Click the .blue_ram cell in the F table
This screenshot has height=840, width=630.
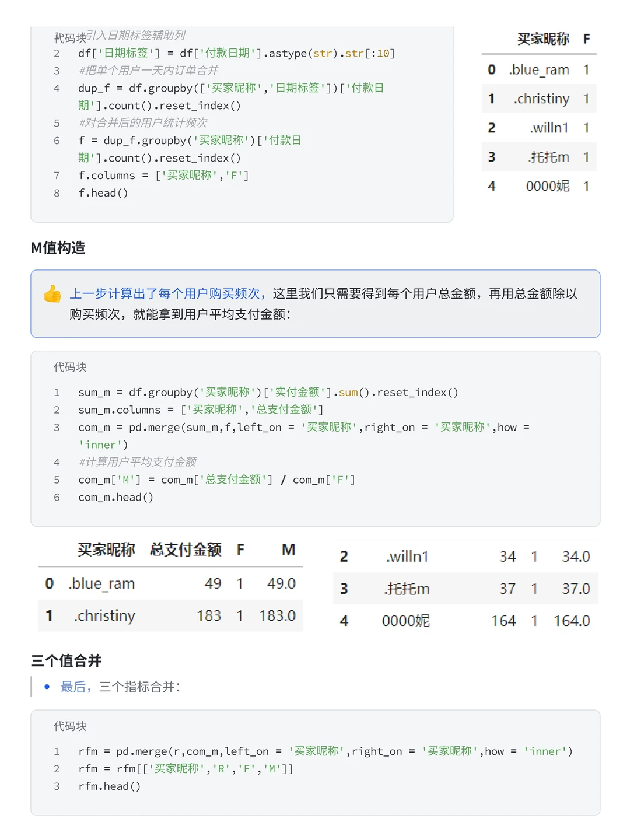click(x=540, y=69)
